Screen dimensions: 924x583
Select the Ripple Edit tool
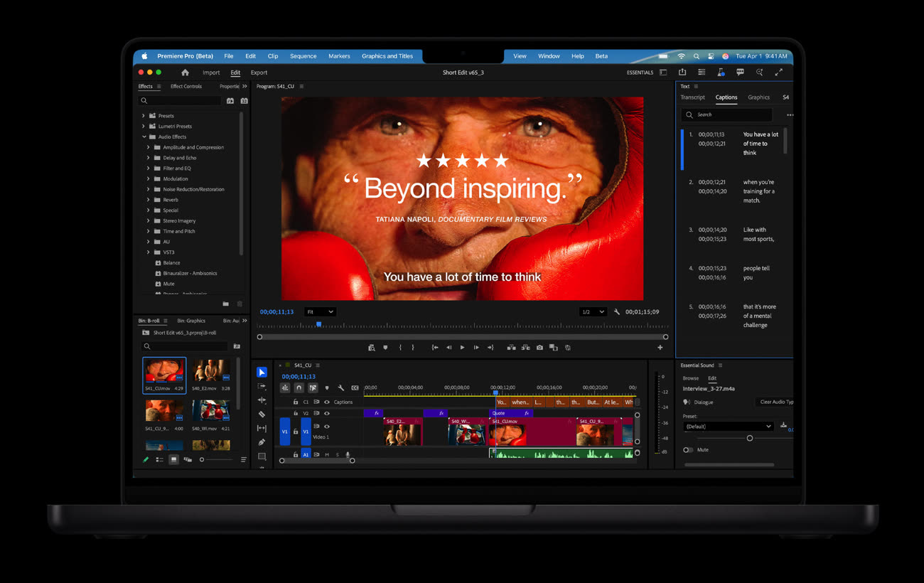262,400
